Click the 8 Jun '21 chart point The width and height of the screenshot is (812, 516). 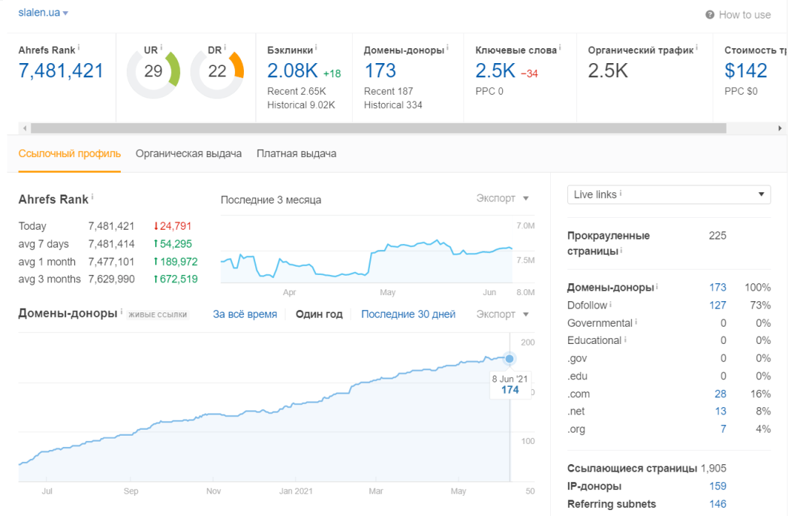pos(510,358)
